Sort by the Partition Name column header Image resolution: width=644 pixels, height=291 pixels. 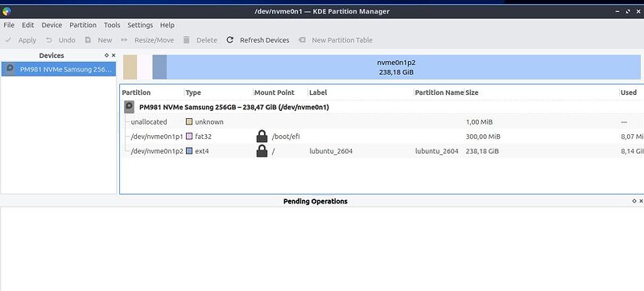pyautogui.click(x=439, y=92)
